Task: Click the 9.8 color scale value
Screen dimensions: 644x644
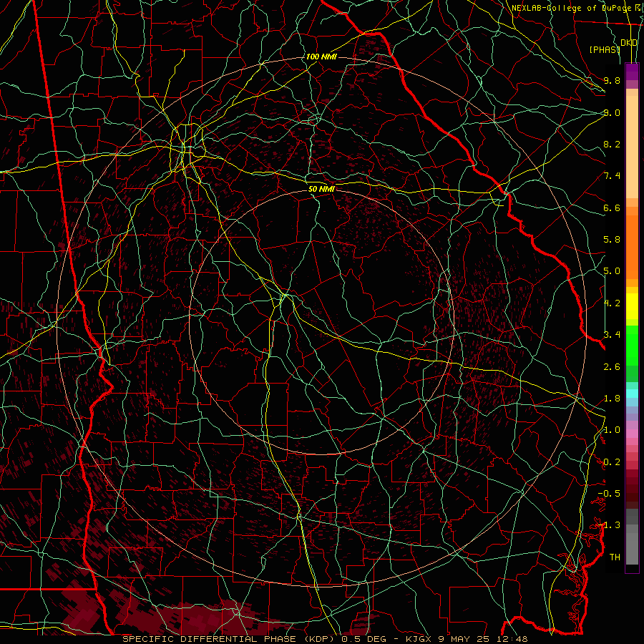Action: [612, 80]
